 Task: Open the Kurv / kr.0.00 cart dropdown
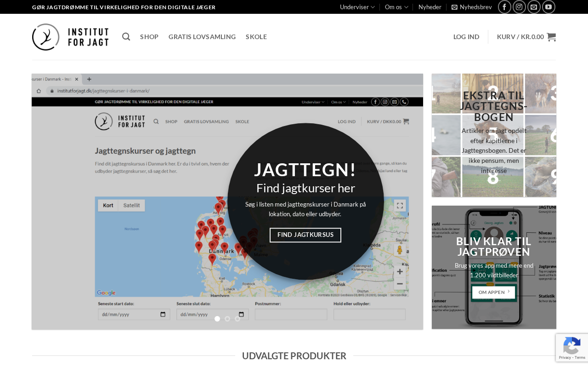[x=520, y=37]
